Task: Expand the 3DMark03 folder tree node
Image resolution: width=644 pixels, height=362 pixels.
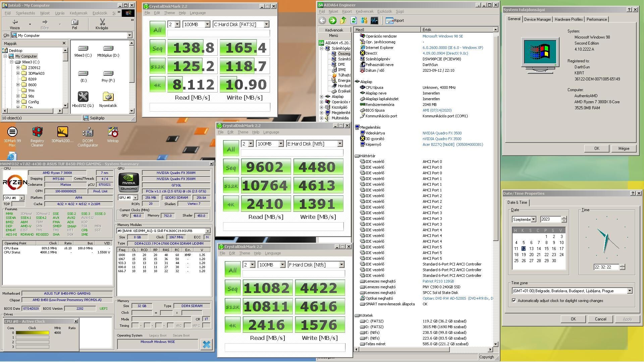Action: pyautogui.click(x=18, y=73)
